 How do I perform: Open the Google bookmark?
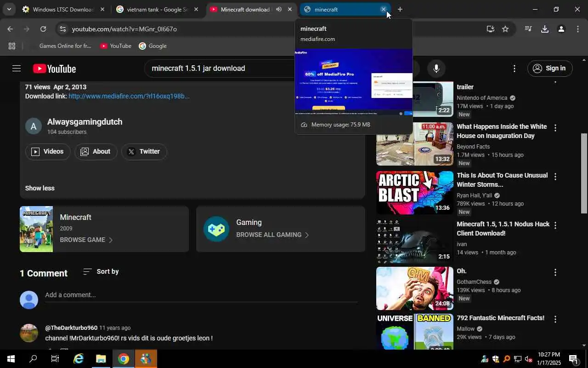[x=153, y=46]
